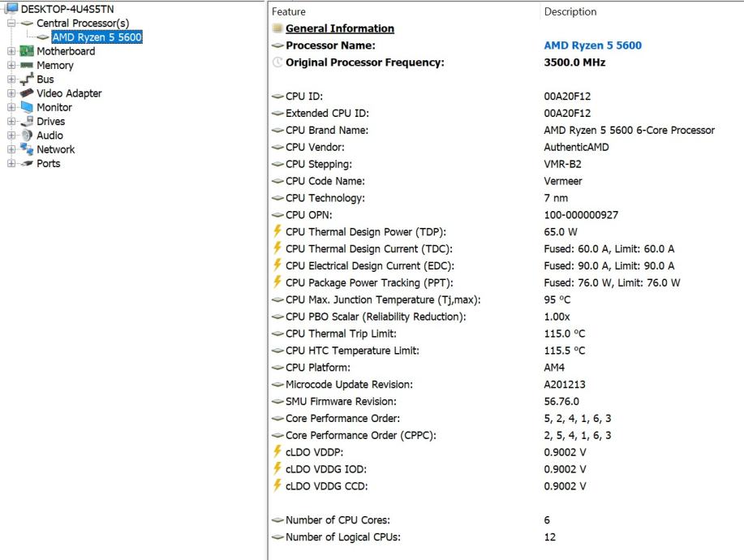
Task: Select the Memory label in the tree
Action: click(54, 65)
